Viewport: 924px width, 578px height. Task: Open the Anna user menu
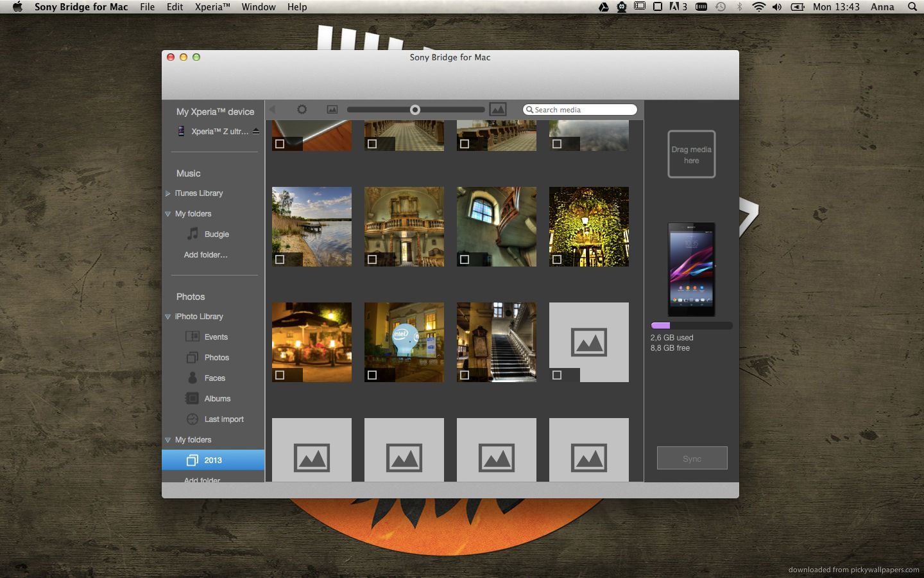882,7
